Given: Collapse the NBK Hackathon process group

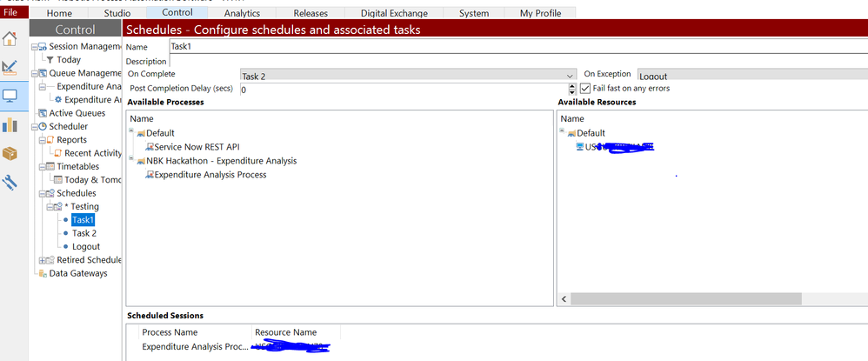Looking at the screenshot, I should pyautogui.click(x=131, y=159).
